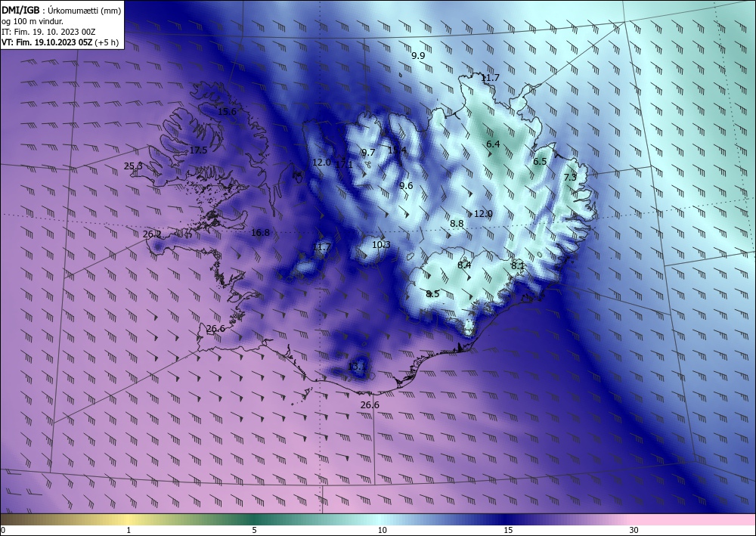
Task: Click the "DMI/IGB : Úrkomumætti (mm)" title text
Action: click(61, 10)
